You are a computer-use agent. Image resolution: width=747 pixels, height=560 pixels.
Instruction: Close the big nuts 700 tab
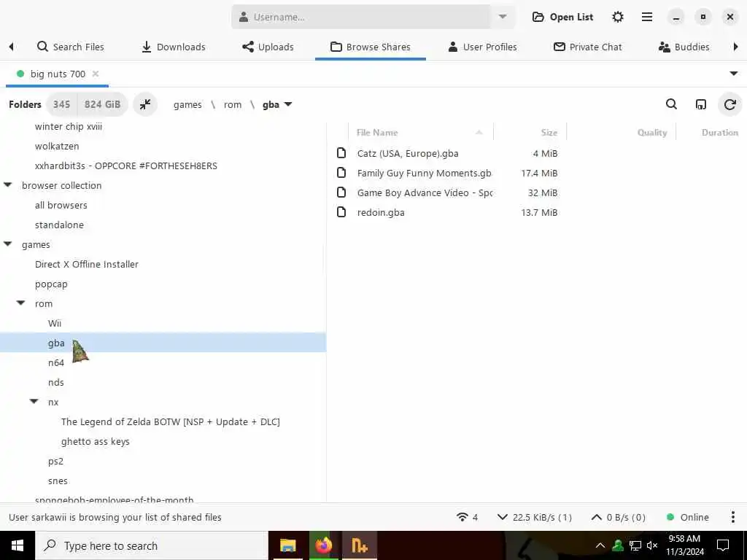pos(96,74)
